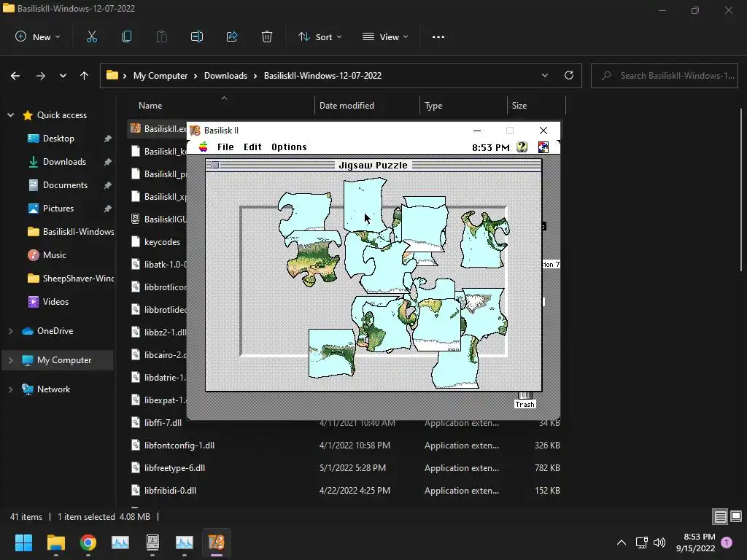Image resolution: width=747 pixels, height=560 pixels.
Task: Open BasiliskII-Windows folder in sidebar
Action: [71, 232]
